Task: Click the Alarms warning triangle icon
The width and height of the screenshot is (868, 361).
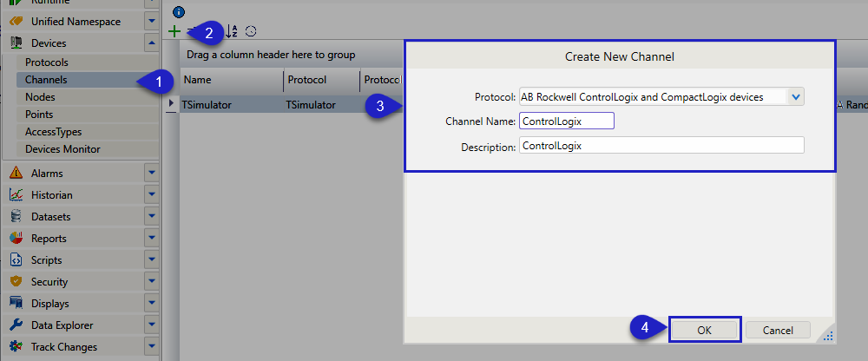Action: click(16, 174)
